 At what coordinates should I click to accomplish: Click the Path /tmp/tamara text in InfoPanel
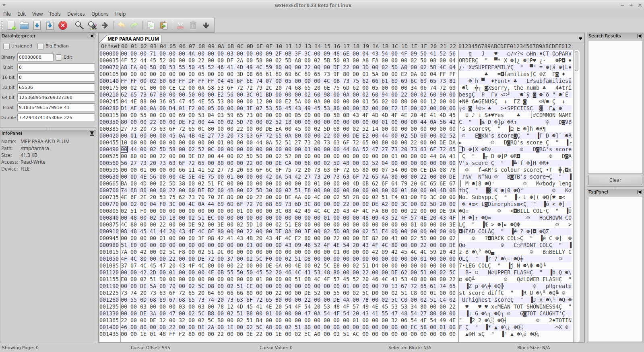pyautogui.click(x=35, y=148)
